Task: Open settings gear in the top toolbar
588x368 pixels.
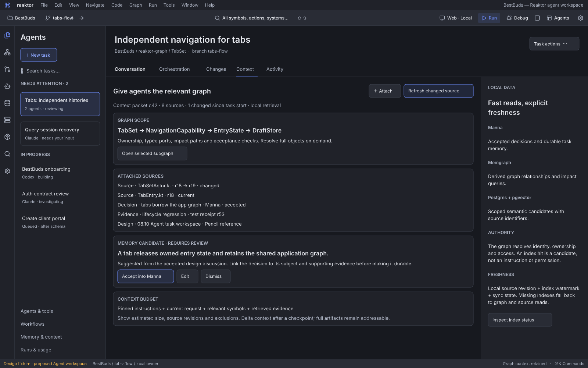Action: point(581,18)
